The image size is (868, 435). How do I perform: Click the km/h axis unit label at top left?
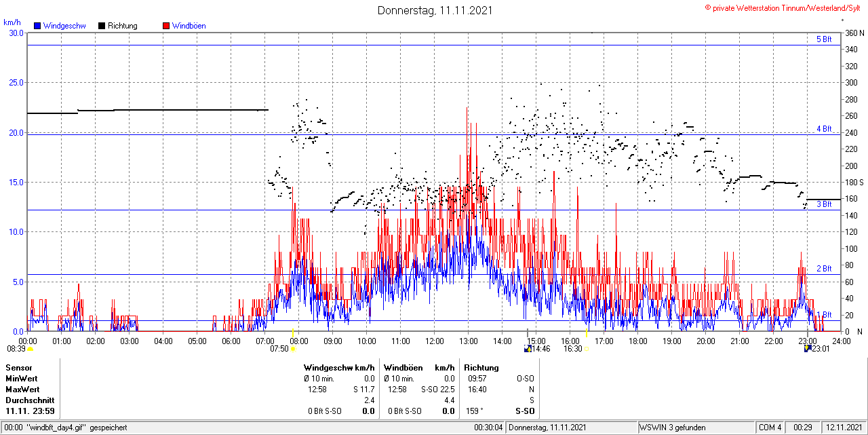(x=13, y=22)
